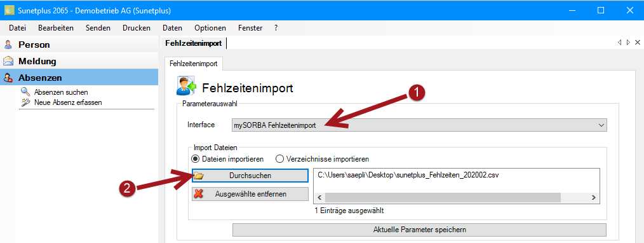Image resolution: width=644 pixels, height=243 pixels.
Task: Click the Absenzen suchen magnifier icon
Action: 26,92
